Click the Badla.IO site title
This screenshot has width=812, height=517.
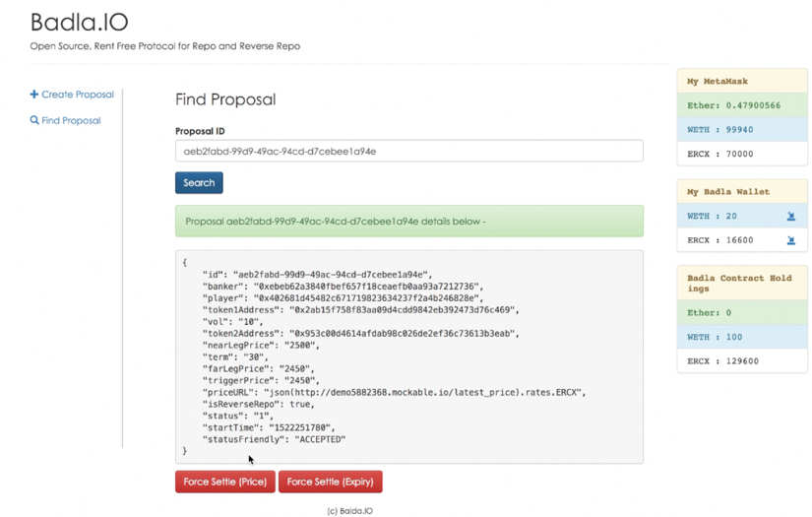pyautogui.click(x=79, y=22)
